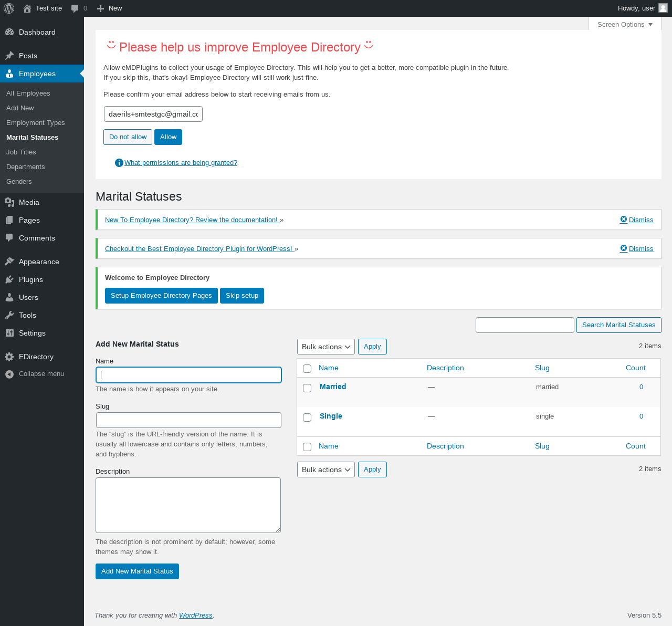Click dismiss X icon on Best Plugin notice
The width and height of the screenshot is (672, 626).
pyautogui.click(x=624, y=248)
